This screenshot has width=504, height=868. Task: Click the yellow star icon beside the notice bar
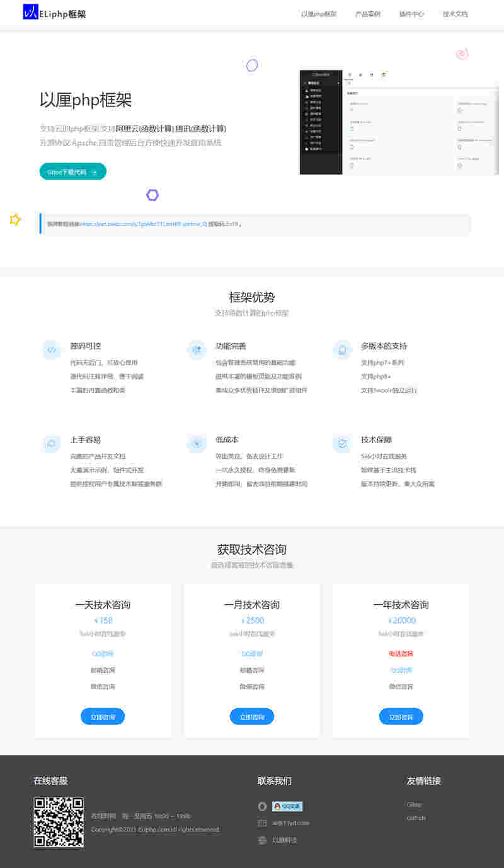click(14, 220)
